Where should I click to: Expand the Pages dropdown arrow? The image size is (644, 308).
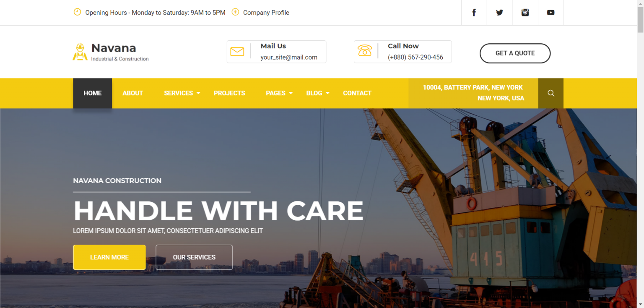coord(291,93)
